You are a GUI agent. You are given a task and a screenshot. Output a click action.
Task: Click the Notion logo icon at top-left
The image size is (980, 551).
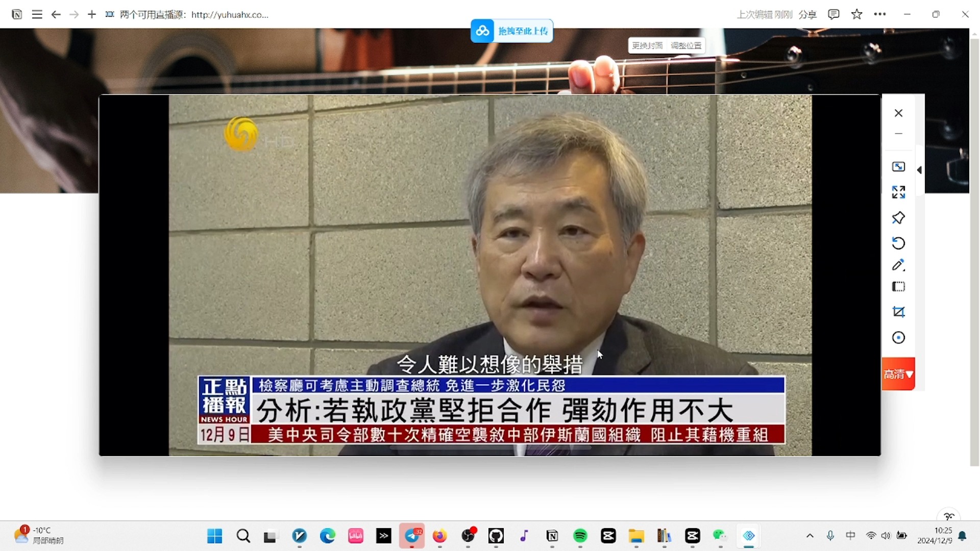tap(17, 14)
